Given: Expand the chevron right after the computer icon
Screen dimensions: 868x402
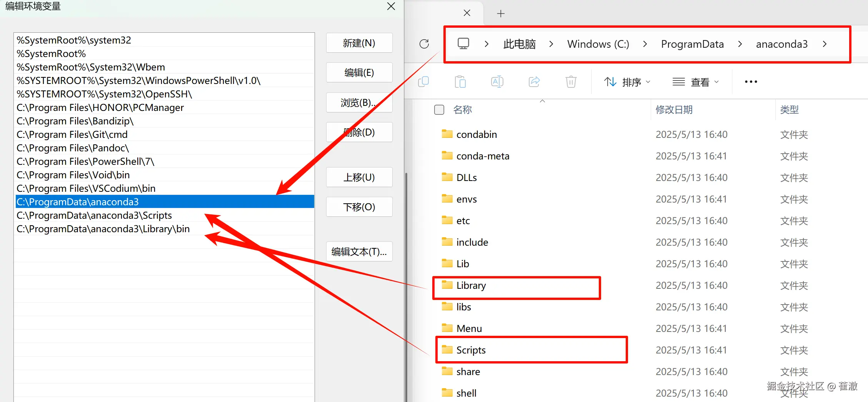Looking at the screenshot, I should (x=486, y=44).
